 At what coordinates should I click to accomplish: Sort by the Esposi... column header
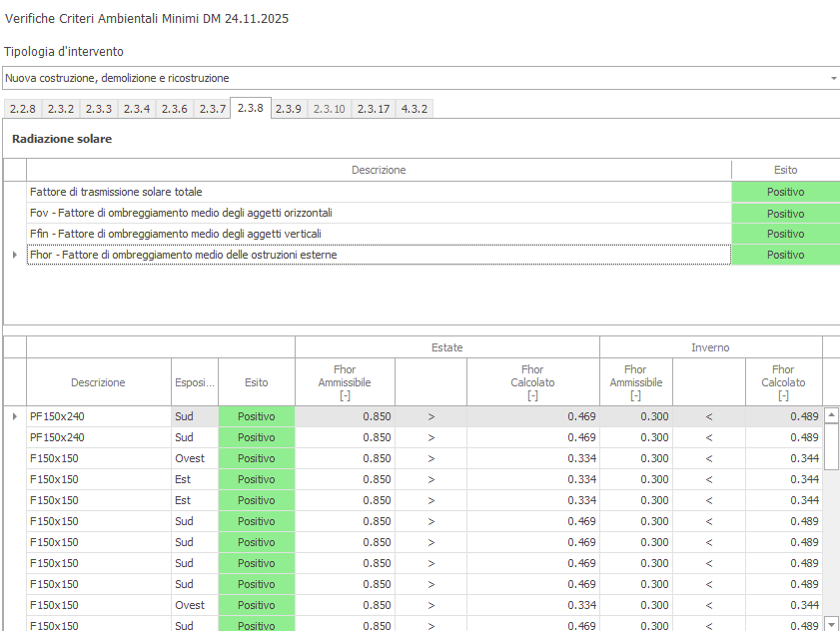pyautogui.click(x=194, y=382)
